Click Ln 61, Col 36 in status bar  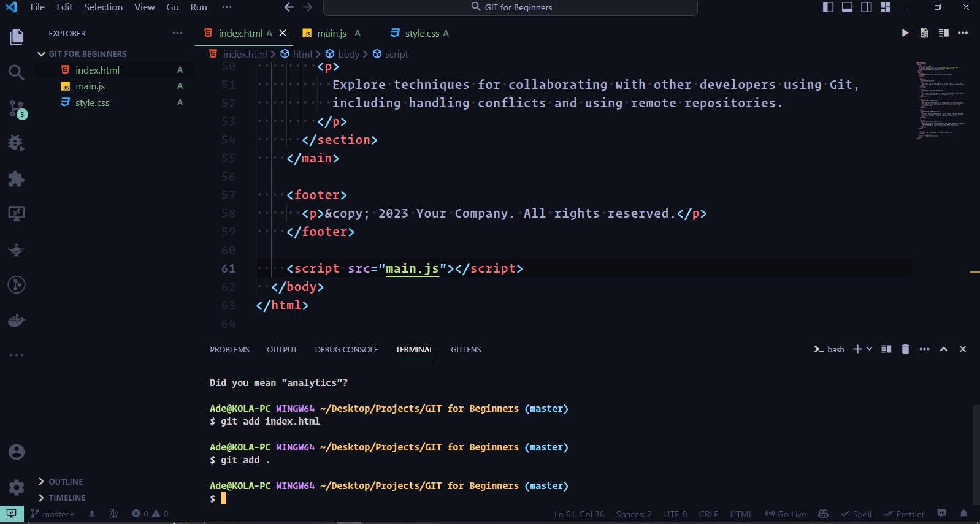pos(579,514)
